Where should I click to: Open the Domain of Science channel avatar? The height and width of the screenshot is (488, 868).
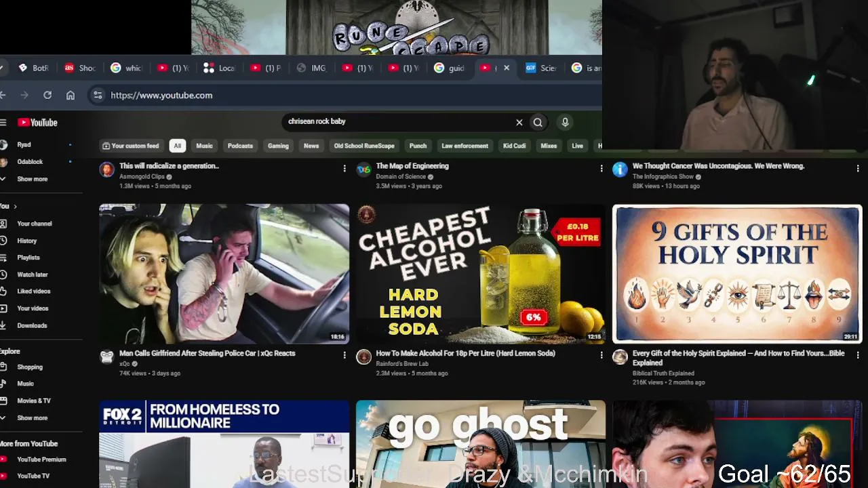364,169
